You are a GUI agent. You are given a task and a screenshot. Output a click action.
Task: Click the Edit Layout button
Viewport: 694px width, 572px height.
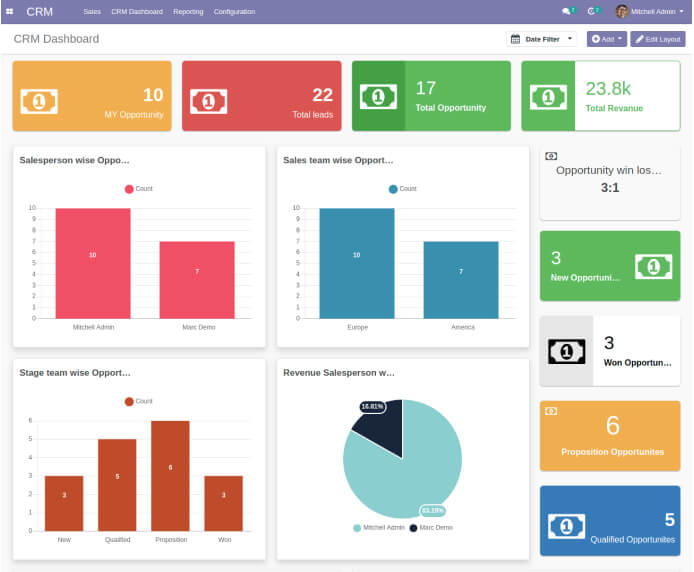(x=658, y=39)
